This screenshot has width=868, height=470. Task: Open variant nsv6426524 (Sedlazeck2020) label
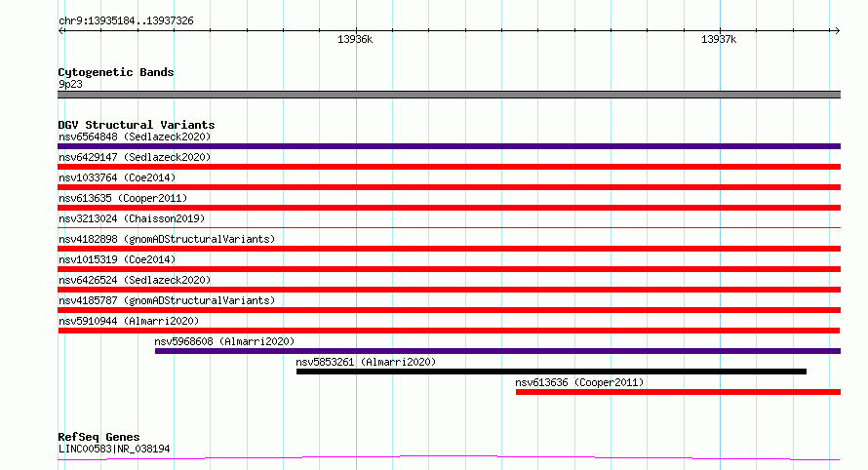pyautogui.click(x=135, y=280)
